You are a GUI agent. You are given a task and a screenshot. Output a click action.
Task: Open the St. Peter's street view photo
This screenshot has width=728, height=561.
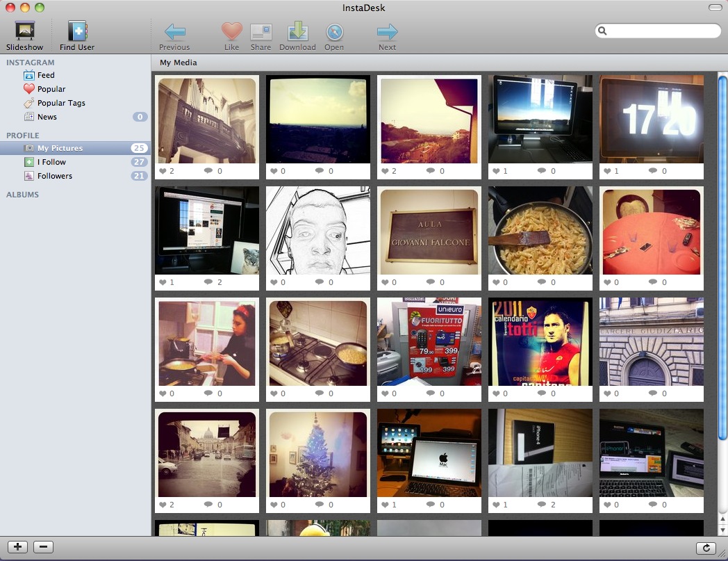tap(207, 454)
